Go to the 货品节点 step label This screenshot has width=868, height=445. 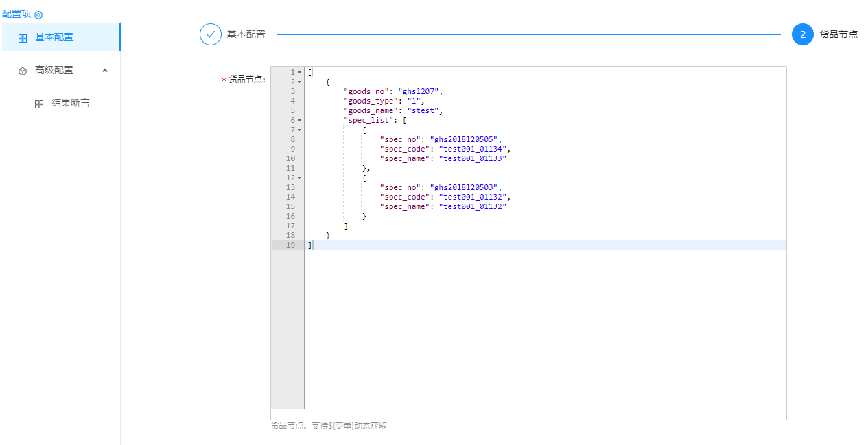pyautogui.click(x=838, y=34)
